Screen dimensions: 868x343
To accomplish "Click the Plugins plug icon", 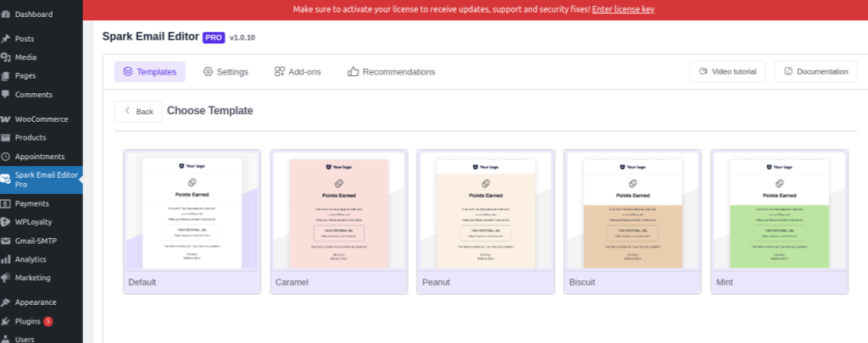I will pyautogui.click(x=6, y=321).
